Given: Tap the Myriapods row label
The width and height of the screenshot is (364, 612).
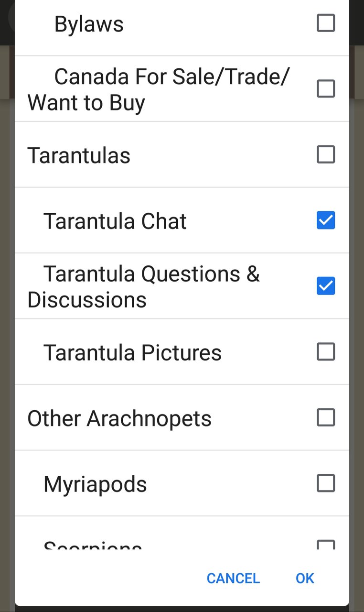Looking at the screenshot, I should [x=95, y=485].
